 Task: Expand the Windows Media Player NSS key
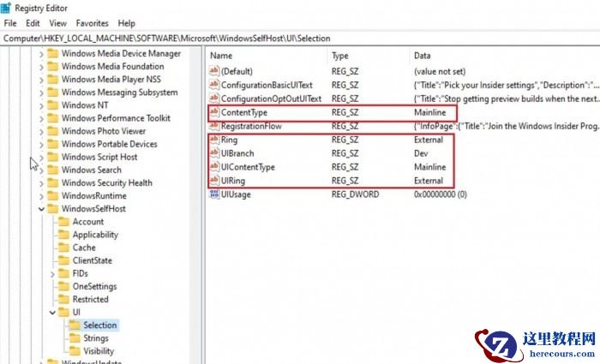click(41, 80)
